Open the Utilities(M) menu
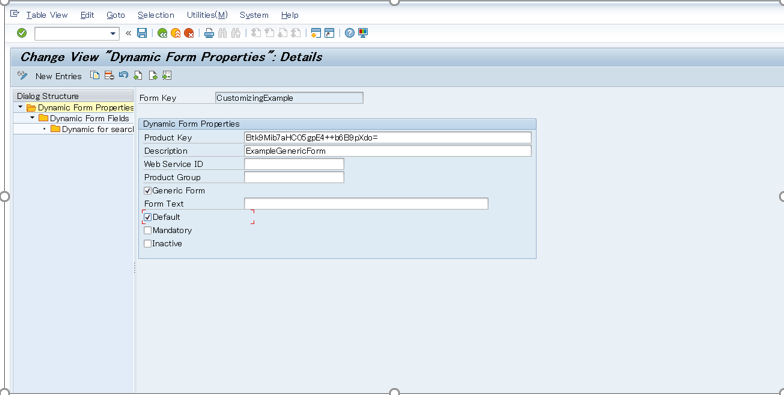This screenshot has width=784, height=395. (207, 15)
